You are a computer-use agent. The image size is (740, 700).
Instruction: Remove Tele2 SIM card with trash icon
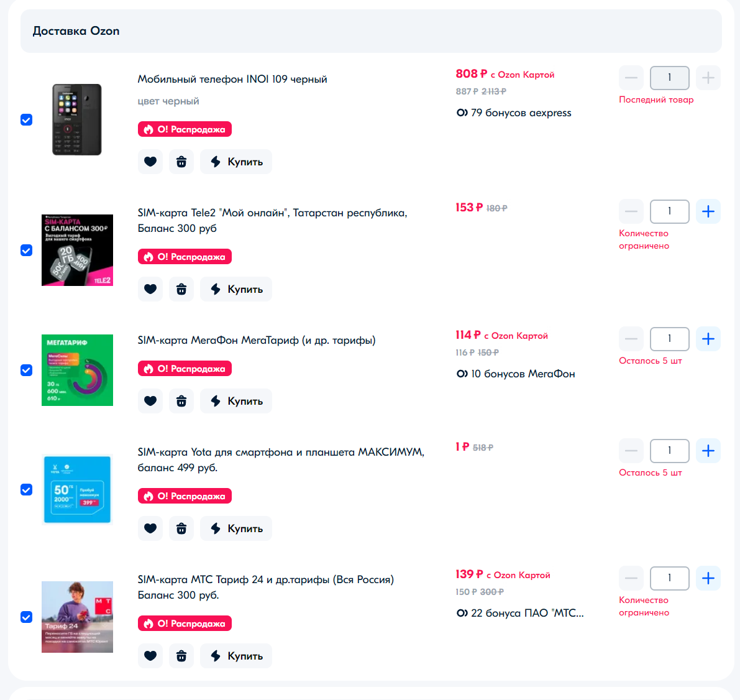coord(181,289)
